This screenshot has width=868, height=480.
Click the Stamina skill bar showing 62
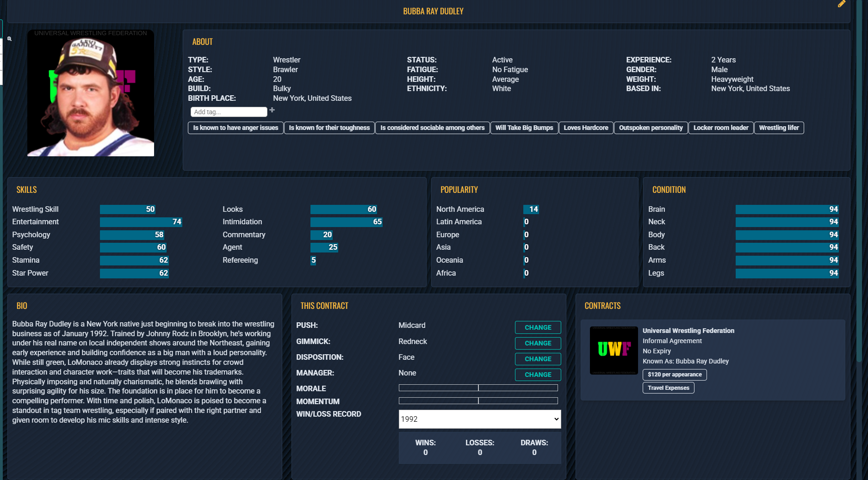(x=134, y=260)
